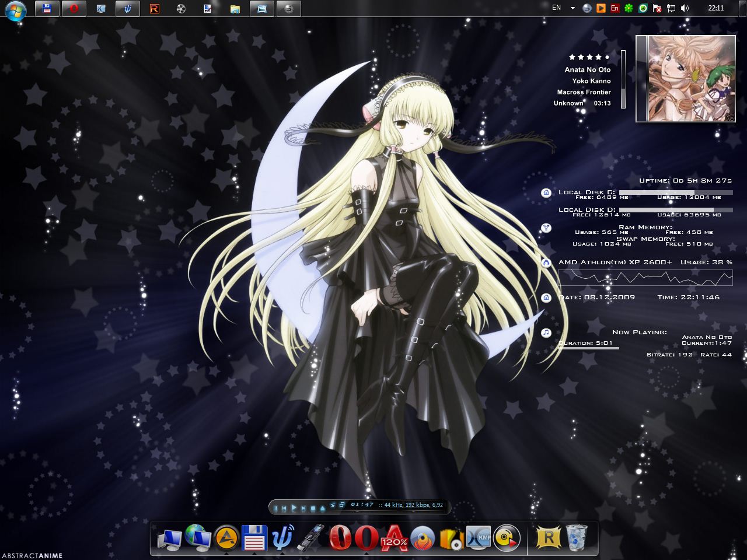Click the Local Disk D usage bar
Screen dimensions: 747x560
(x=676, y=209)
